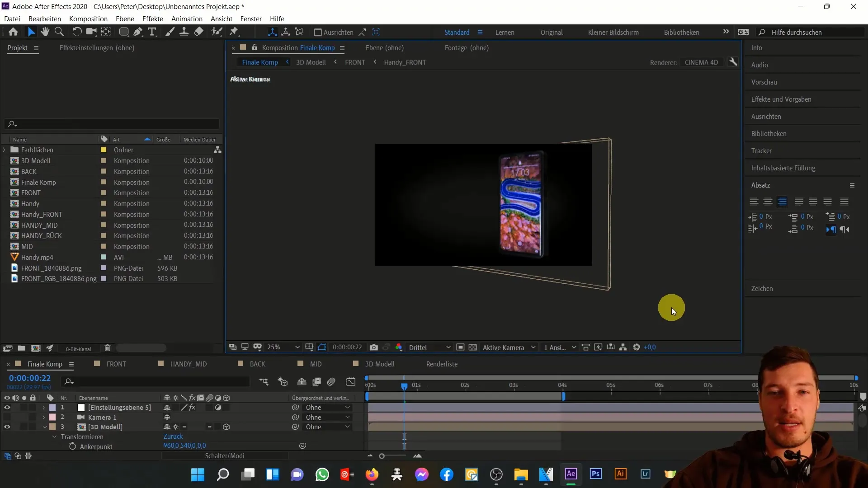Select the Komposition menu item
Image resolution: width=868 pixels, height=488 pixels.
pos(88,19)
